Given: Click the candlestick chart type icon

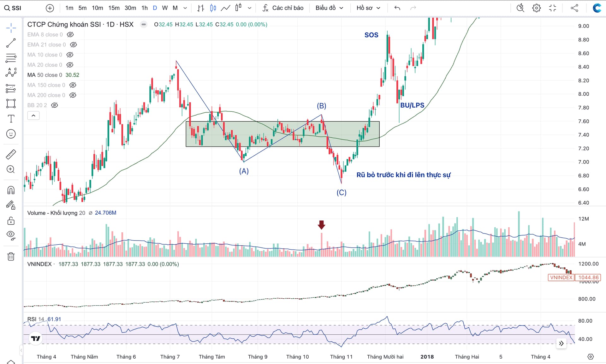Looking at the screenshot, I should pyautogui.click(x=213, y=8).
